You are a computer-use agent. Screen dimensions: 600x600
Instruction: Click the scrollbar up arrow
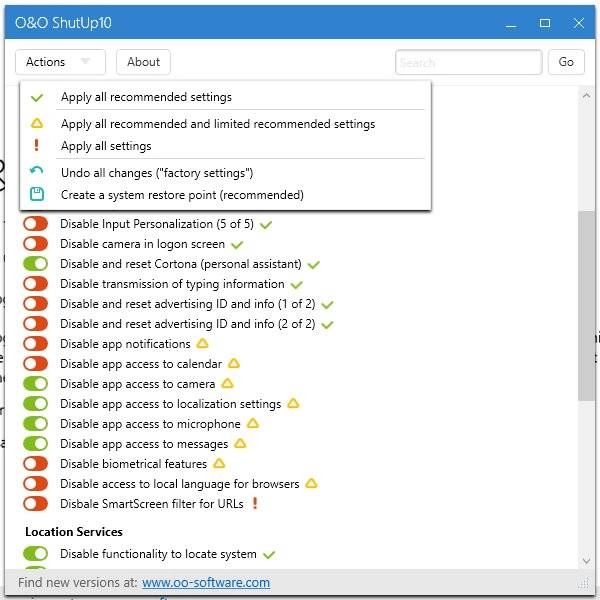(586, 96)
